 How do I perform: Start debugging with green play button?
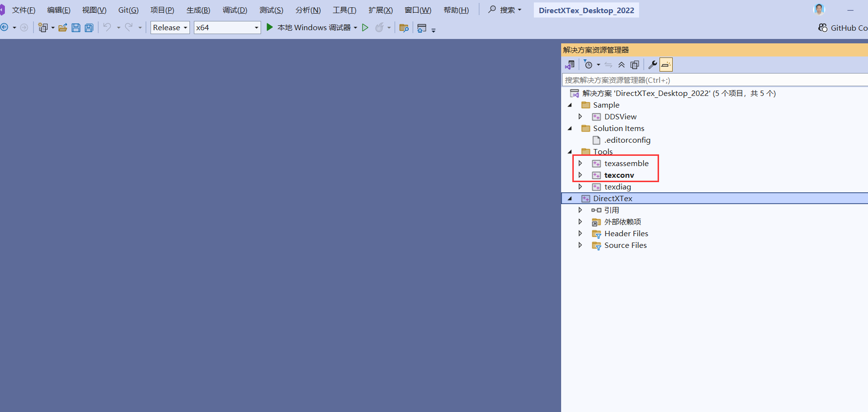tap(269, 27)
